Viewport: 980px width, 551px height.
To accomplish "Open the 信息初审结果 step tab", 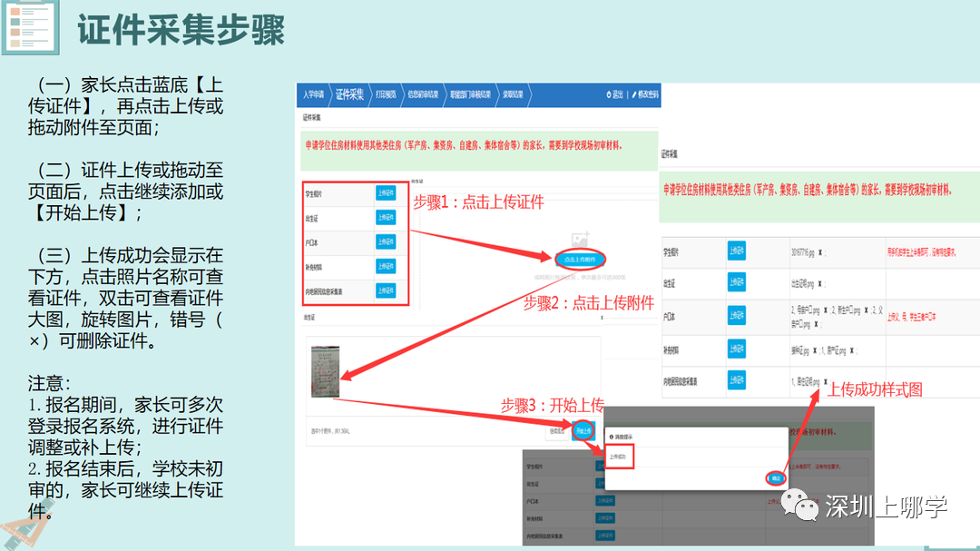I will point(423,94).
